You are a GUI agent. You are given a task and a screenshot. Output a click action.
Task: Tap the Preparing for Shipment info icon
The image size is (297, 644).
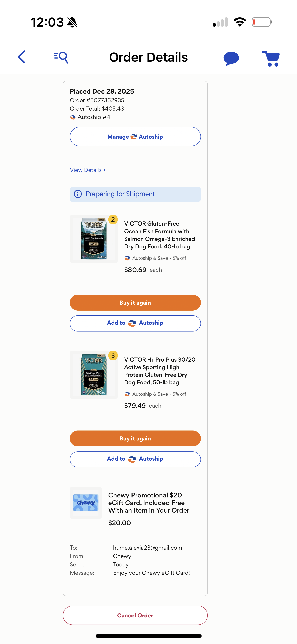[78, 194]
